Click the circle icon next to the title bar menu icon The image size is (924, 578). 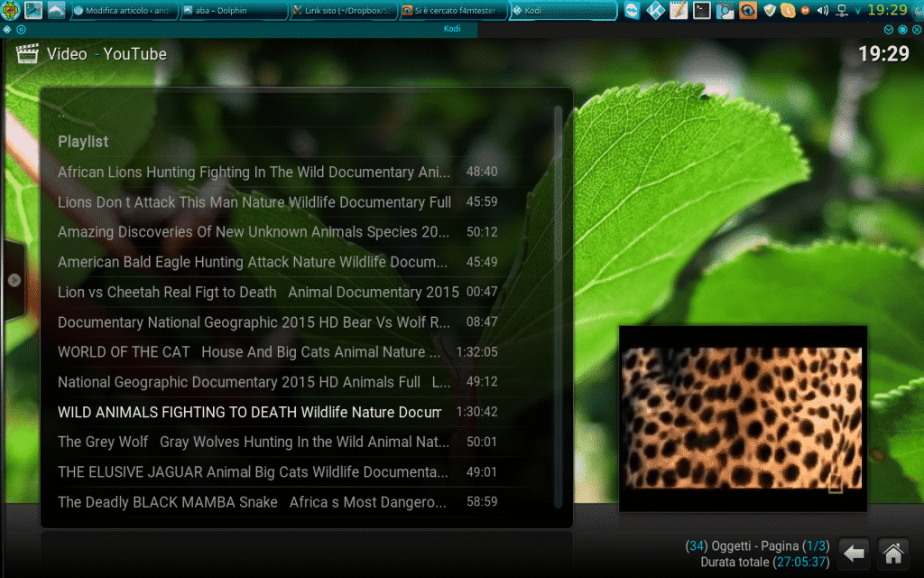click(22, 29)
